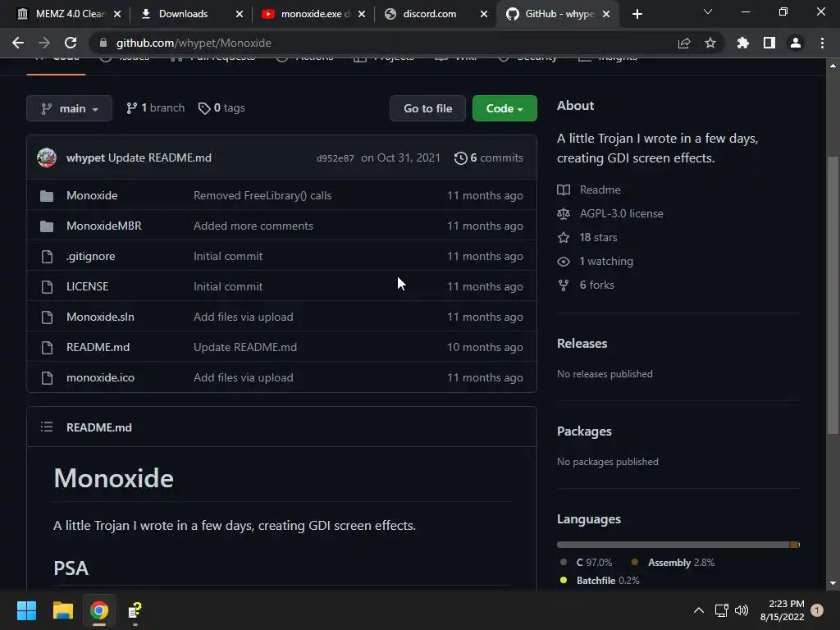
Task: Click the address bar URL
Action: [x=194, y=43]
